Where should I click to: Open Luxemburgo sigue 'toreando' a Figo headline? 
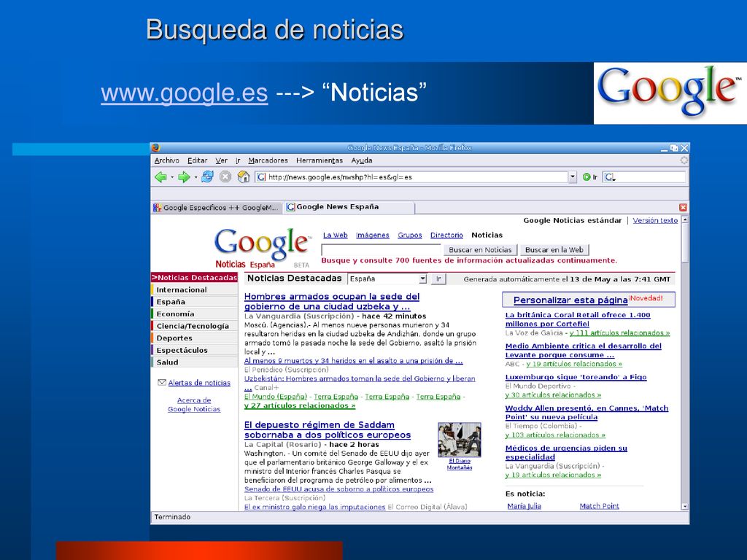point(576,377)
